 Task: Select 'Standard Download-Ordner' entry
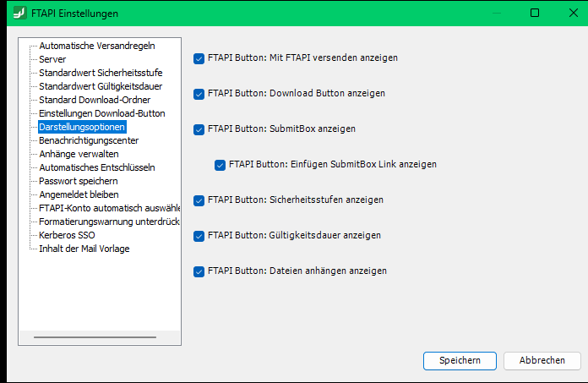[95, 100]
